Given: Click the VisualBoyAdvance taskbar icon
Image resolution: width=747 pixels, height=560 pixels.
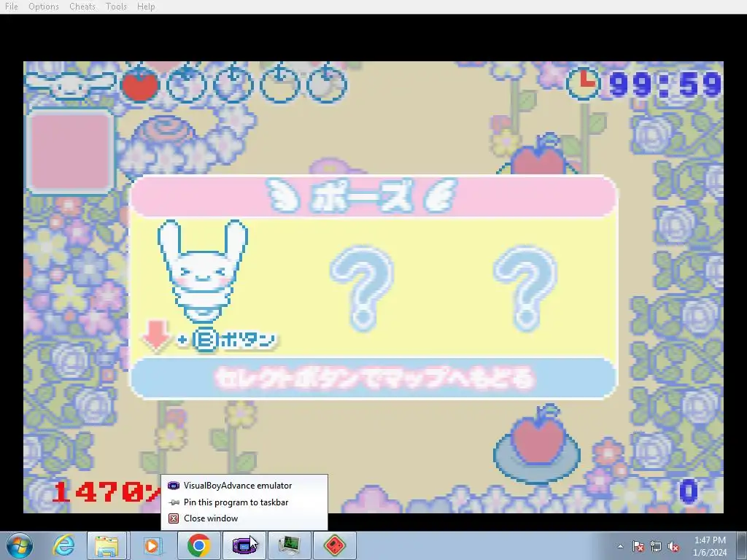Looking at the screenshot, I should click(x=244, y=545).
